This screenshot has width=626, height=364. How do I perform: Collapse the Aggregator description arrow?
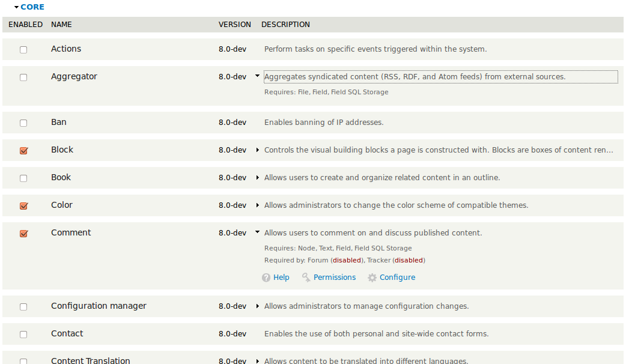258,76
